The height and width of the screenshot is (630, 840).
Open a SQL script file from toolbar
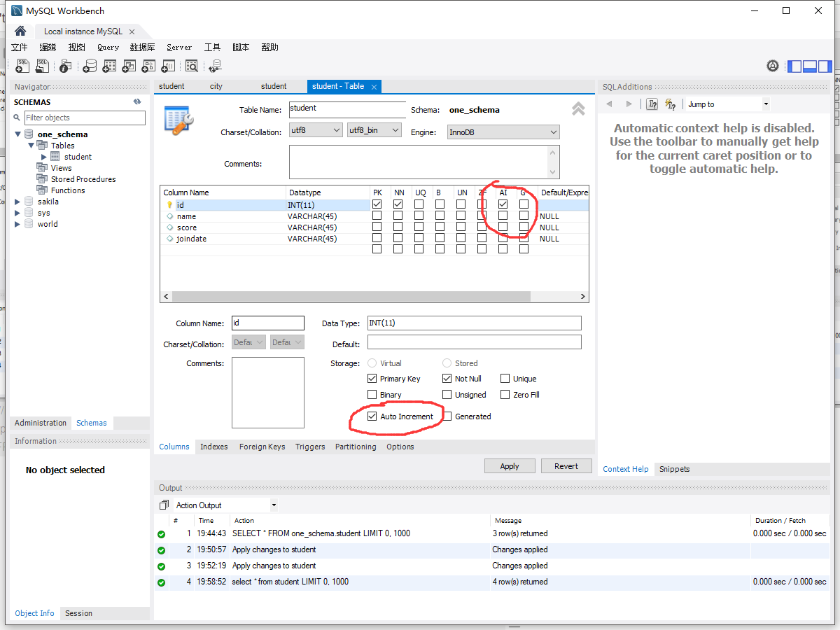(41, 65)
